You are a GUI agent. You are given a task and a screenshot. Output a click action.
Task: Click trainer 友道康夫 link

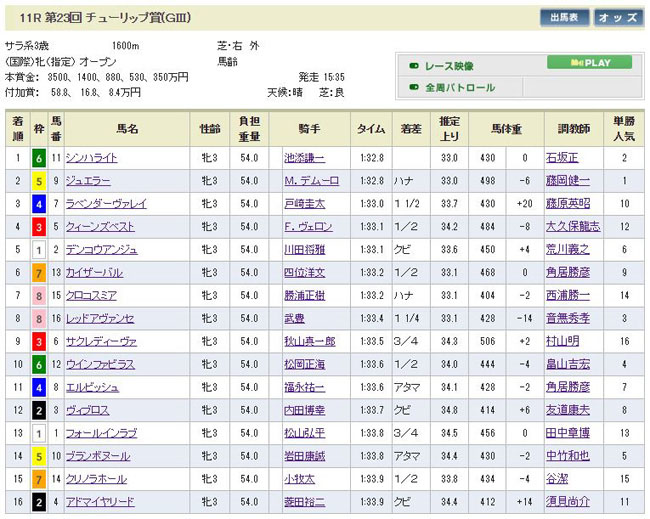[x=567, y=411]
